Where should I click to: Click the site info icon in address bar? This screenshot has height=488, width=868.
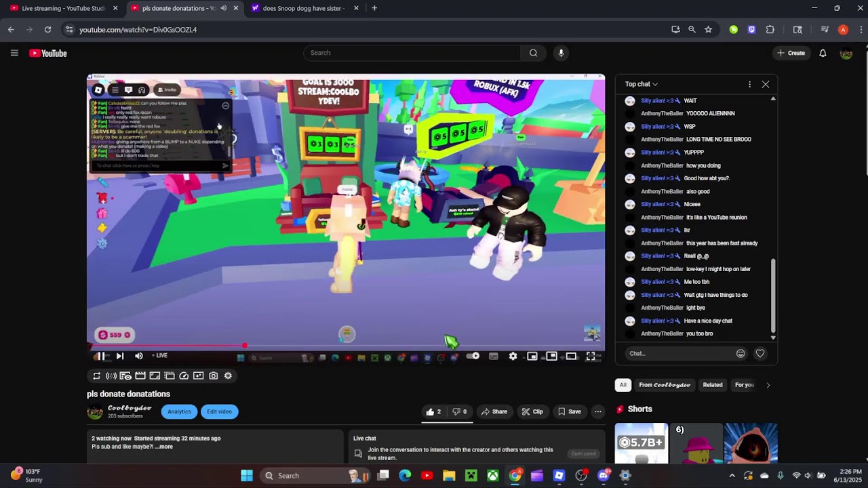68,30
